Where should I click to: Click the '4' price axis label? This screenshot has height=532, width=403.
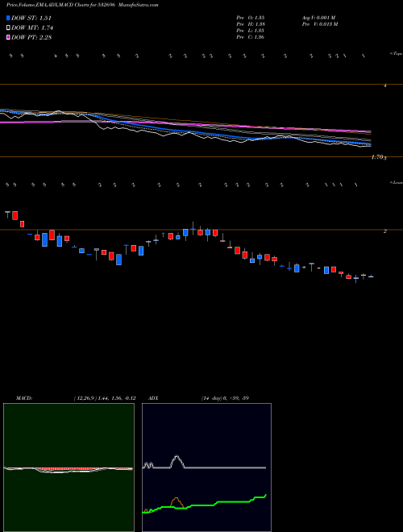click(x=384, y=85)
